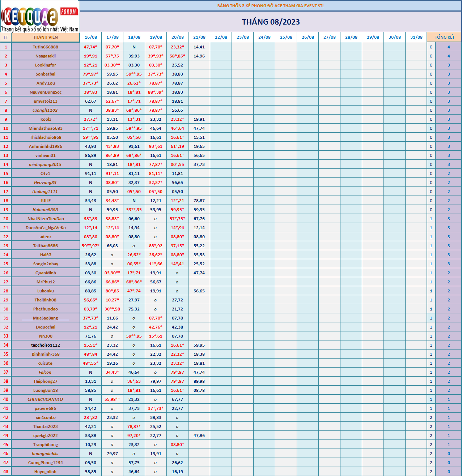Select member name adenz
Viewport: 462px width, 476px height.
pyautogui.click(x=46, y=237)
